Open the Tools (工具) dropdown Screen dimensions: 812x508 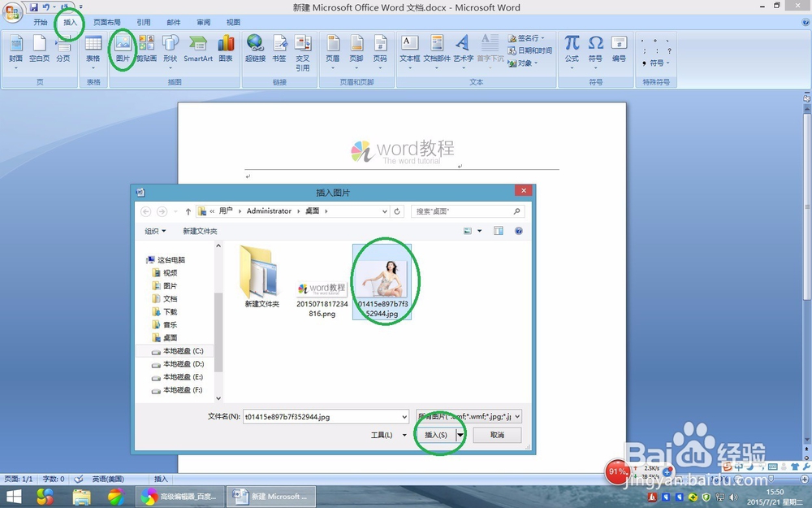(388, 435)
